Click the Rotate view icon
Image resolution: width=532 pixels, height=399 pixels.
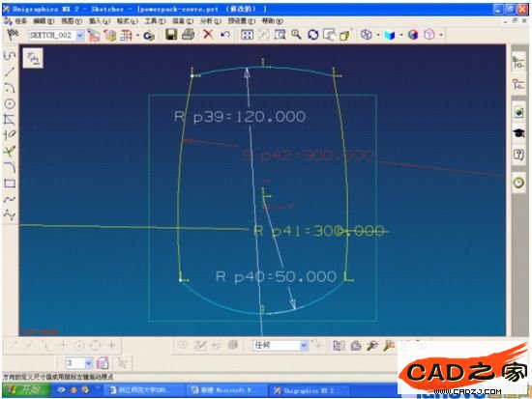click(312, 35)
